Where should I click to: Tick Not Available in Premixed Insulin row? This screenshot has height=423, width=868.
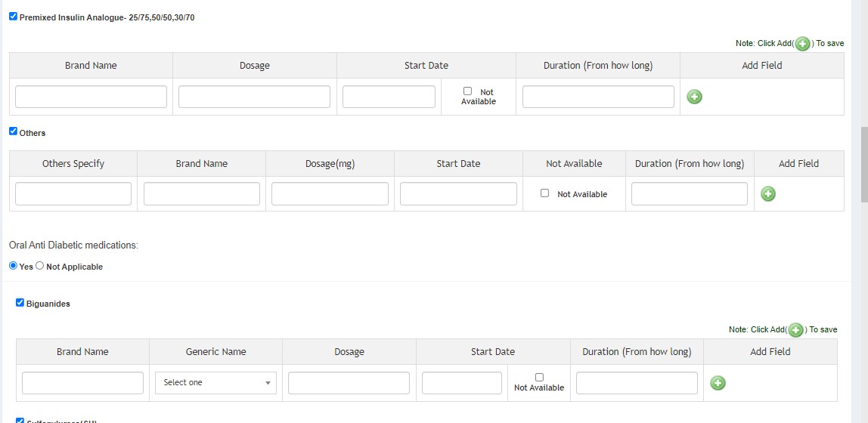[x=467, y=91]
